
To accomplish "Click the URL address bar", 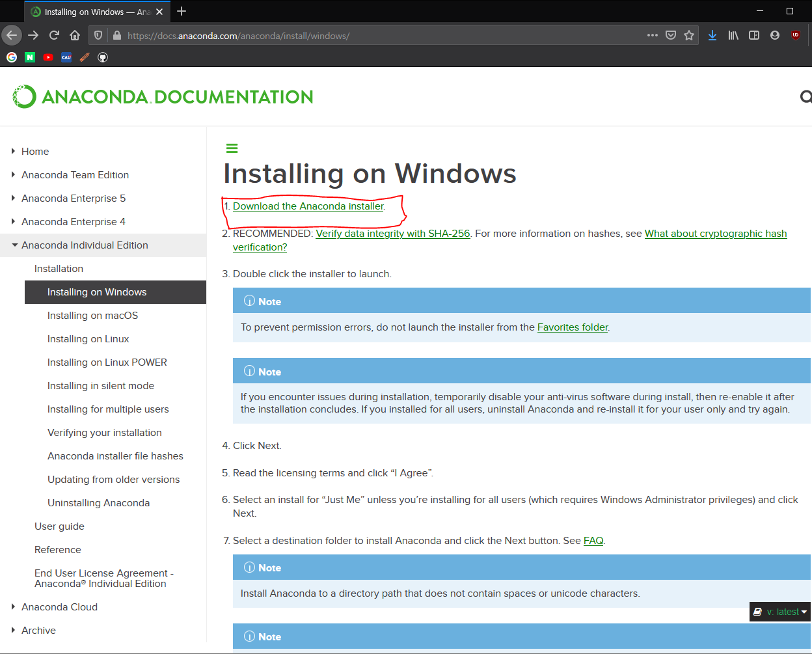I will click(384, 35).
